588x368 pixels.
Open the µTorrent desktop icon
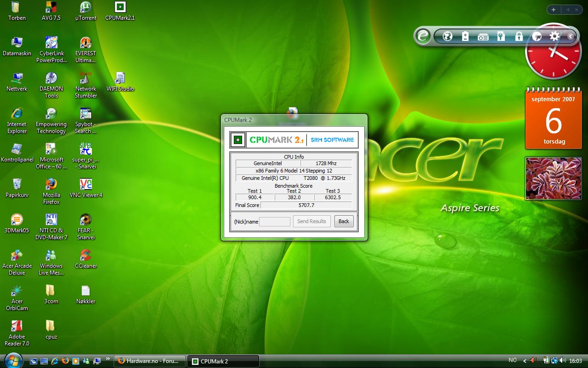(x=85, y=11)
